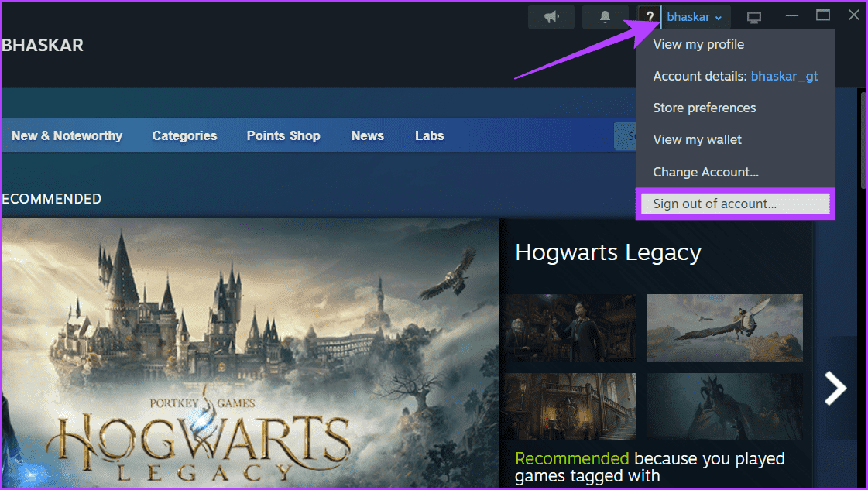Click the store search field
The height and width of the screenshot is (490, 868).
(x=625, y=136)
